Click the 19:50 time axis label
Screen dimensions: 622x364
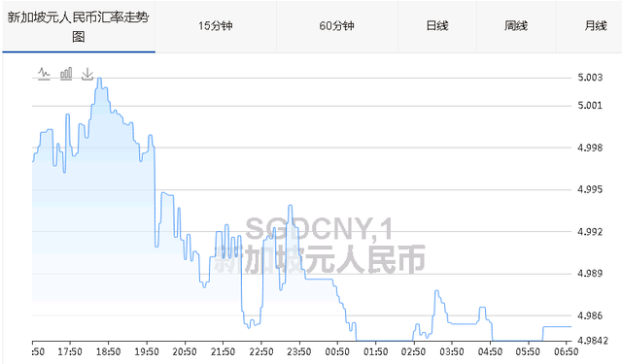coord(147,351)
